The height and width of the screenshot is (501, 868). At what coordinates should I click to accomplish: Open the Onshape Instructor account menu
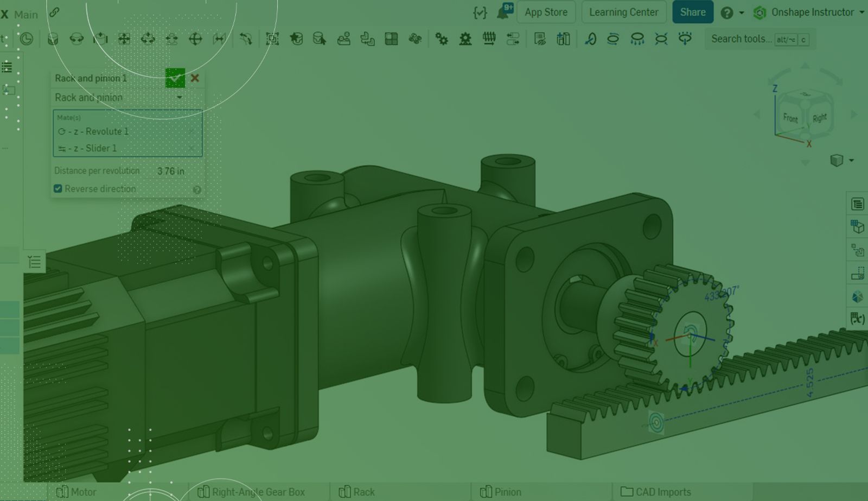coord(812,12)
